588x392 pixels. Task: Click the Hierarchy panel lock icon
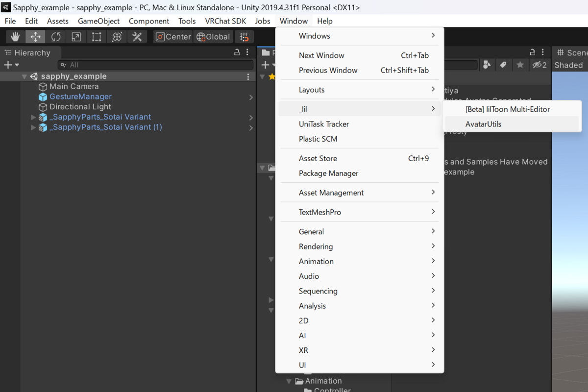tap(237, 52)
